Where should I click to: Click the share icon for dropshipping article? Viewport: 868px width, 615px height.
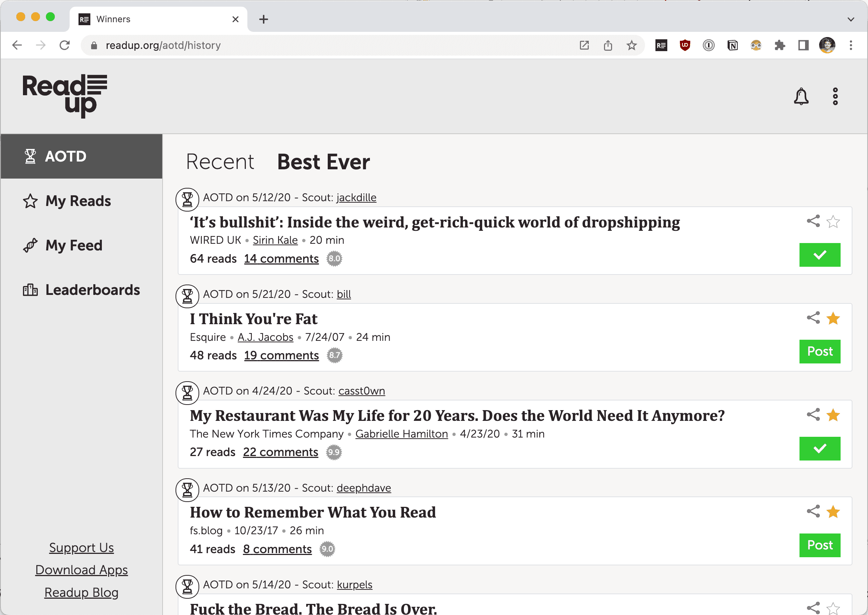coord(813,220)
